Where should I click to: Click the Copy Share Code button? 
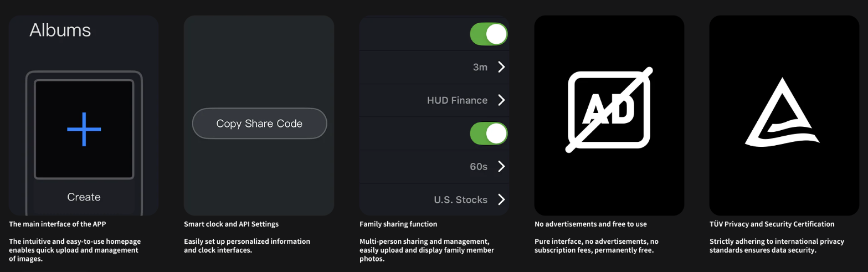click(260, 124)
